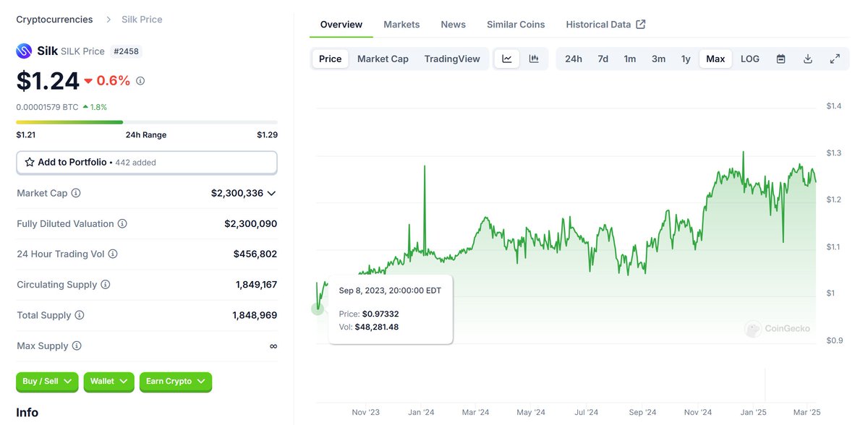
Task: Show Market Cap info tooltip icon
Action: coord(76,193)
